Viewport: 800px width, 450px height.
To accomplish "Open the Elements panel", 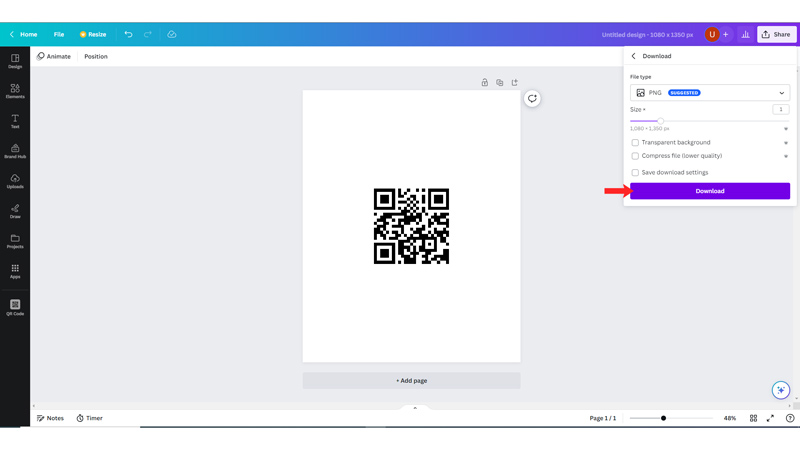I will (15, 91).
